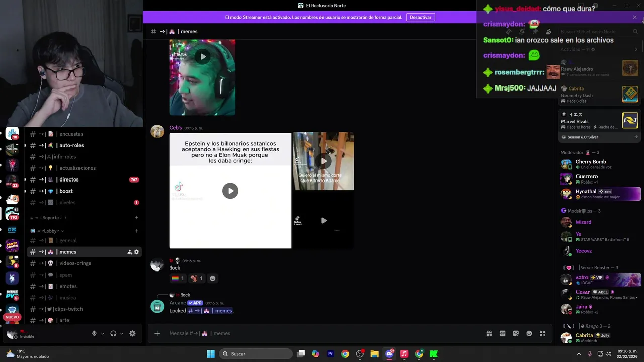Screen dimensions: 644x362
Task: Open the gift icon in message bar
Action: (489, 333)
